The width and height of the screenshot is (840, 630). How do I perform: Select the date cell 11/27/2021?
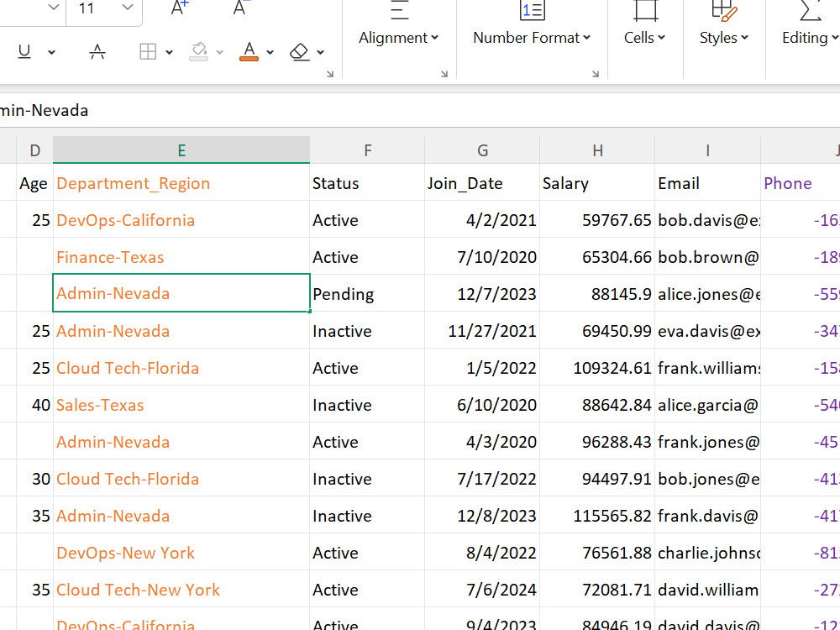pyautogui.click(x=483, y=330)
